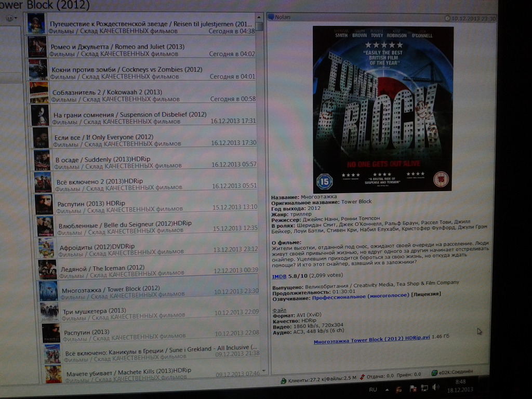The height and width of the screenshot is (399, 532).
Task: Click the list scrollbar down arrow
Action: point(263,371)
